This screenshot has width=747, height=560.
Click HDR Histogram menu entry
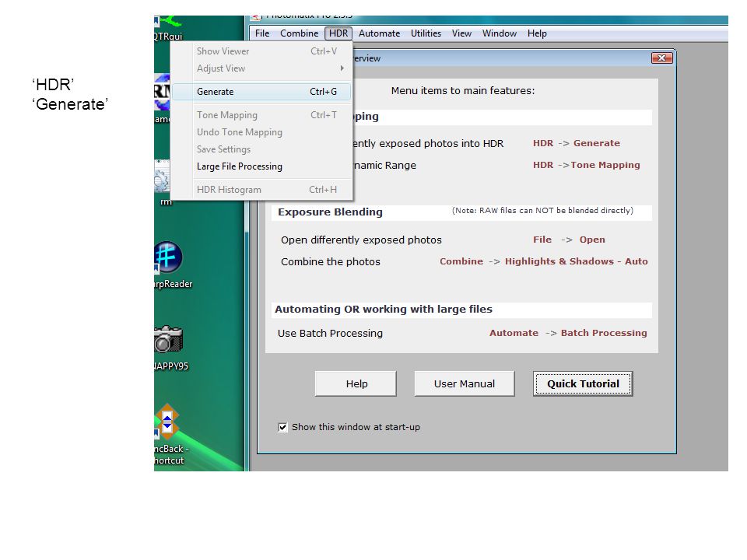[x=261, y=190]
